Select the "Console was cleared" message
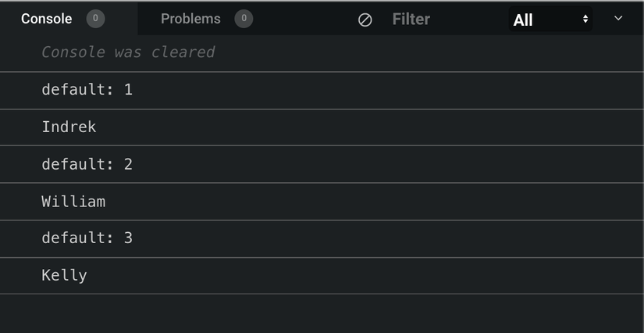This screenshot has height=333, width=644. tap(128, 52)
